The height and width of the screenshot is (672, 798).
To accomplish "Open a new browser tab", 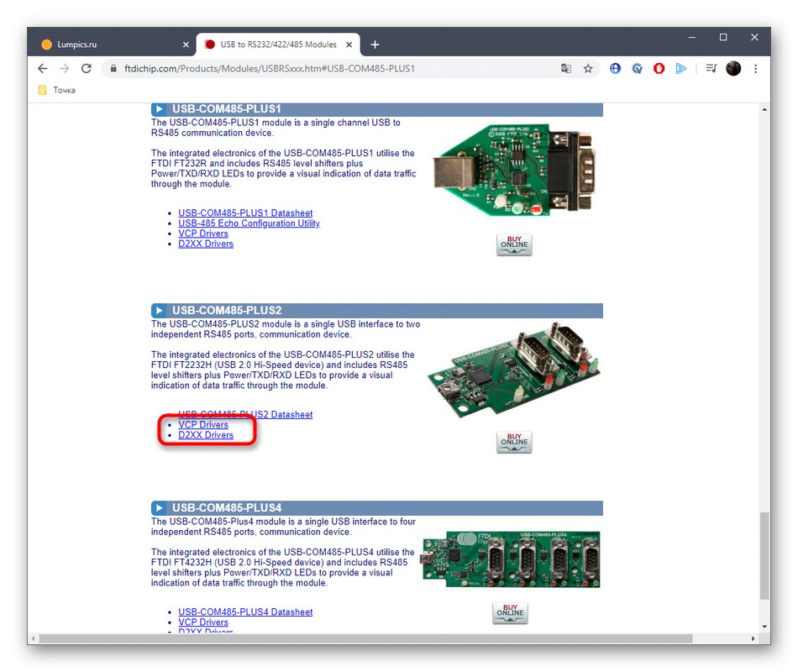I will [375, 45].
